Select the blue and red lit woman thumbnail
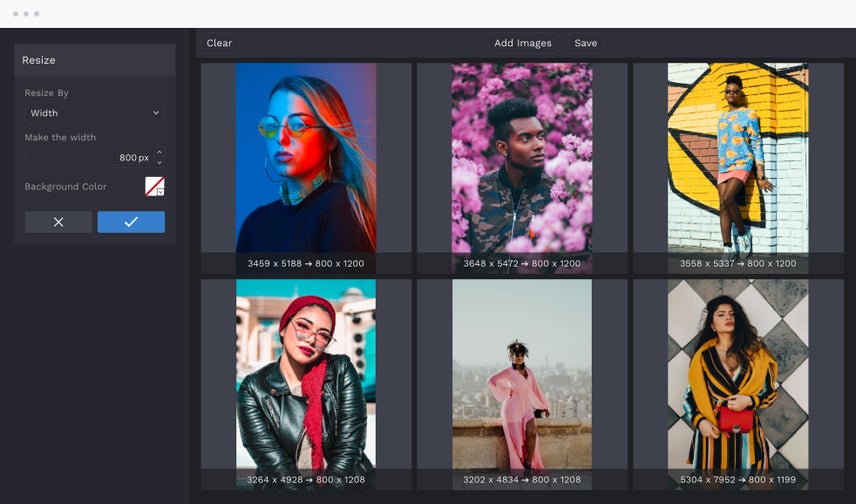This screenshot has height=504, width=856. tap(306, 157)
